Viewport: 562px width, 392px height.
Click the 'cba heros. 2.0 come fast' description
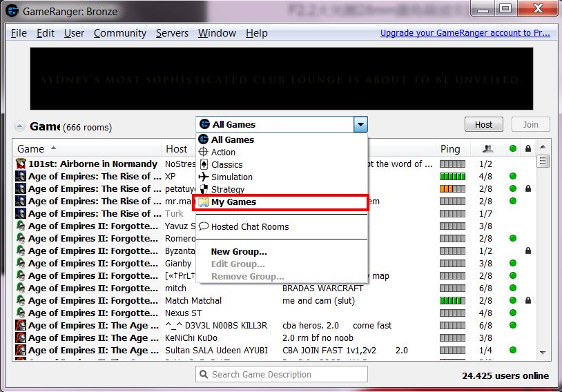pyautogui.click(x=337, y=325)
